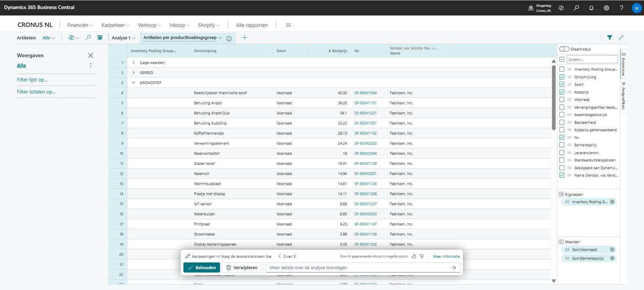Image resolution: width=644 pixels, height=290 pixels.
Task: Click the filter funnel icon
Action: pyautogui.click(x=609, y=38)
